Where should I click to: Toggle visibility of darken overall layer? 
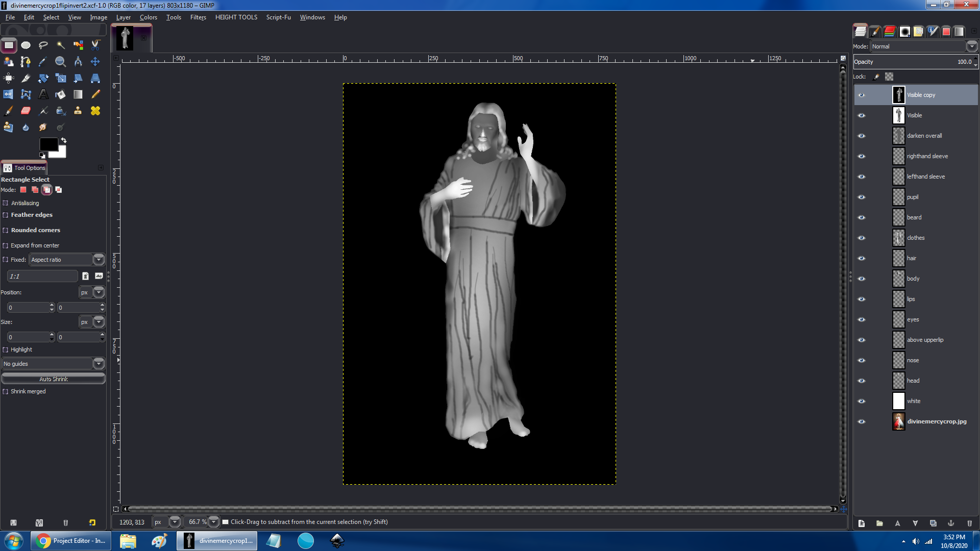coord(862,136)
